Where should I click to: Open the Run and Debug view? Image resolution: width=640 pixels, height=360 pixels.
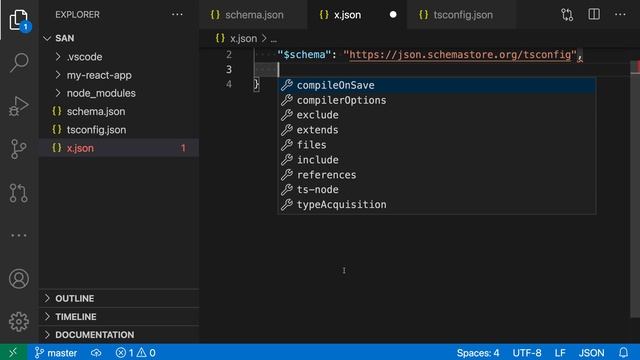tap(19, 106)
